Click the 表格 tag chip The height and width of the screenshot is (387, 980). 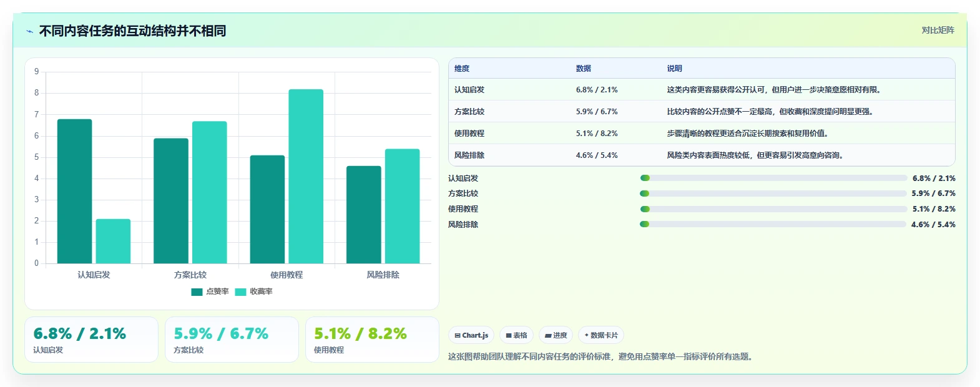tap(516, 335)
